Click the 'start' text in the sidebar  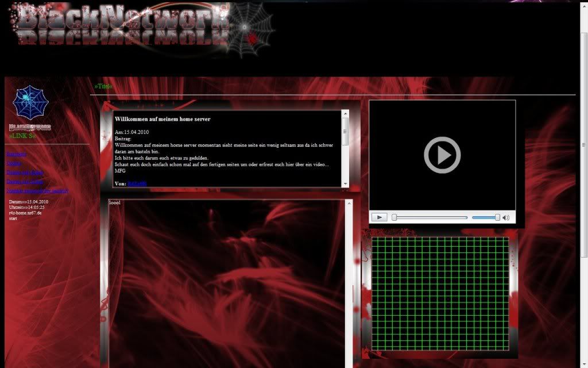click(13, 218)
